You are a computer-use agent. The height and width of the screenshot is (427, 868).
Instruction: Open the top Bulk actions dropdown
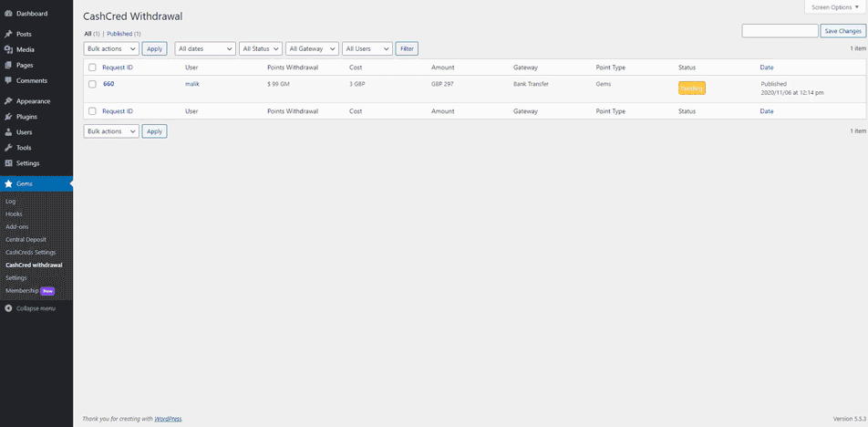coord(111,48)
